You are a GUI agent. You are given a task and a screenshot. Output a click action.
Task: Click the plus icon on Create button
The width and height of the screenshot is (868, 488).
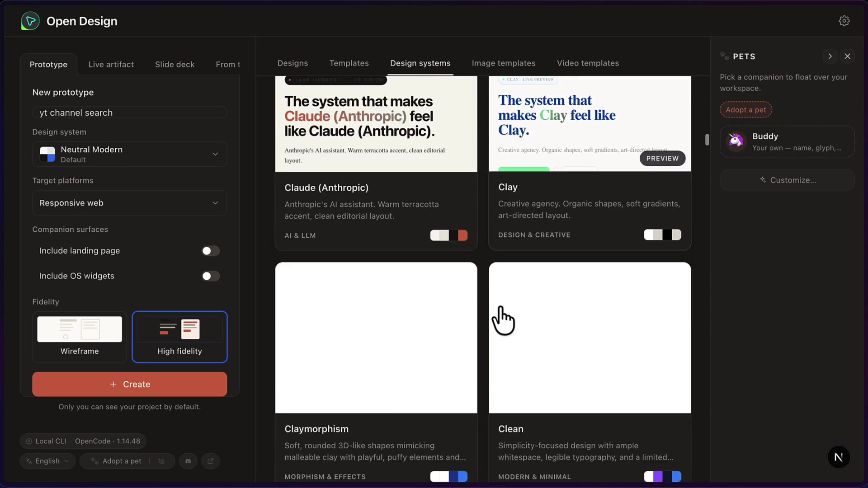tap(113, 384)
